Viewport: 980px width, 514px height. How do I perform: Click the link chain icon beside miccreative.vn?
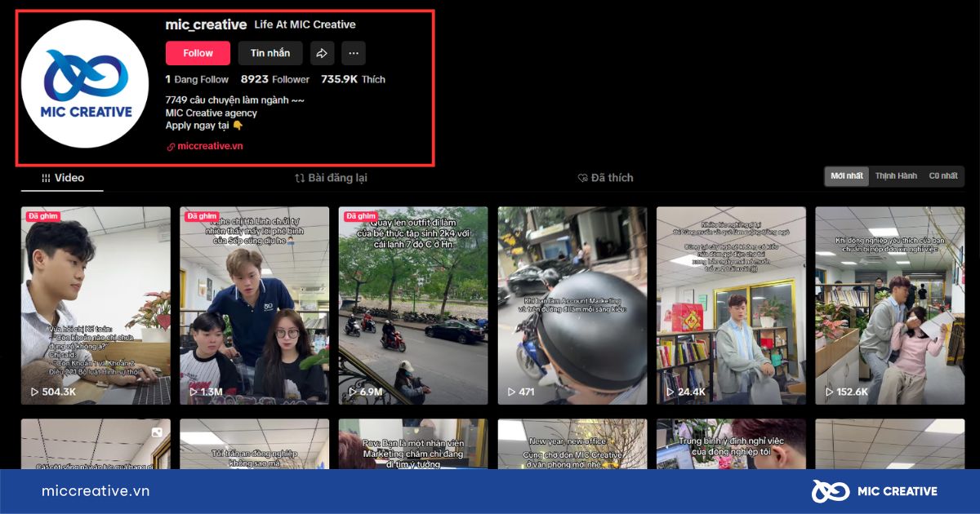pos(171,147)
